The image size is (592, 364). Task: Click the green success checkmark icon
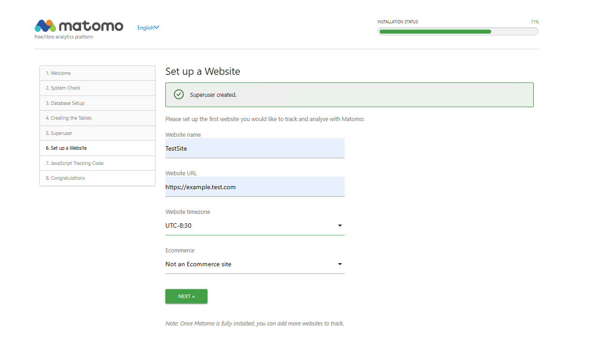179,95
